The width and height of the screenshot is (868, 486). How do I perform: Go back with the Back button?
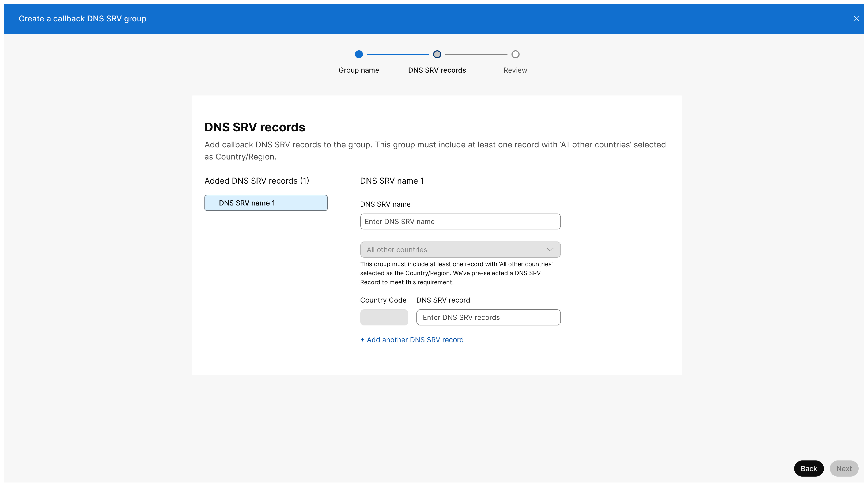[809, 469]
